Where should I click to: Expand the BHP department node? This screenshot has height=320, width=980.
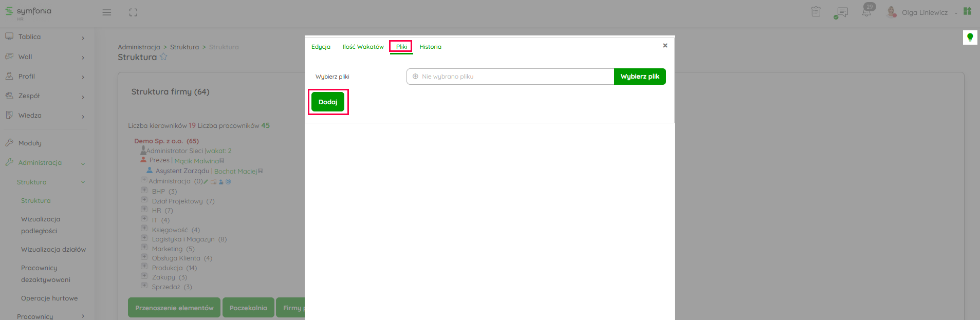click(x=144, y=190)
